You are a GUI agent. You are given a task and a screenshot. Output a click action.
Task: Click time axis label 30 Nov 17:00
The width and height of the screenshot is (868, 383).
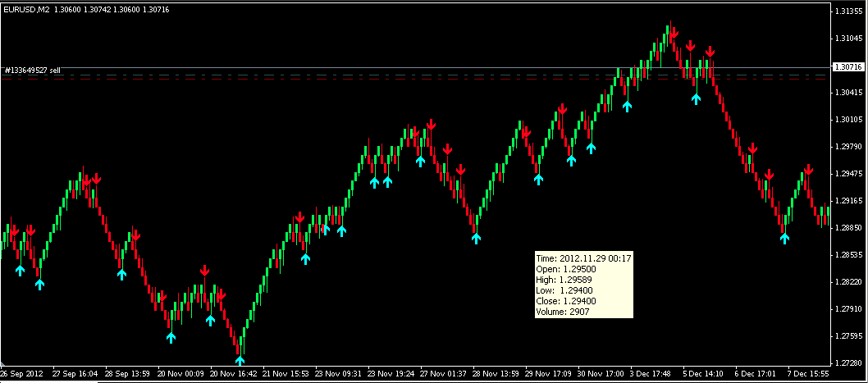click(601, 373)
